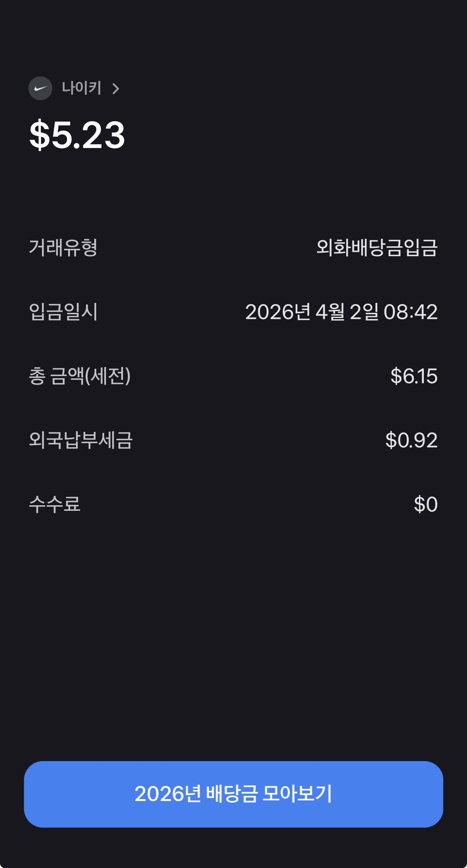This screenshot has width=467, height=868.
Task: Click the 08:42 deposit time
Action: [x=410, y=312]
